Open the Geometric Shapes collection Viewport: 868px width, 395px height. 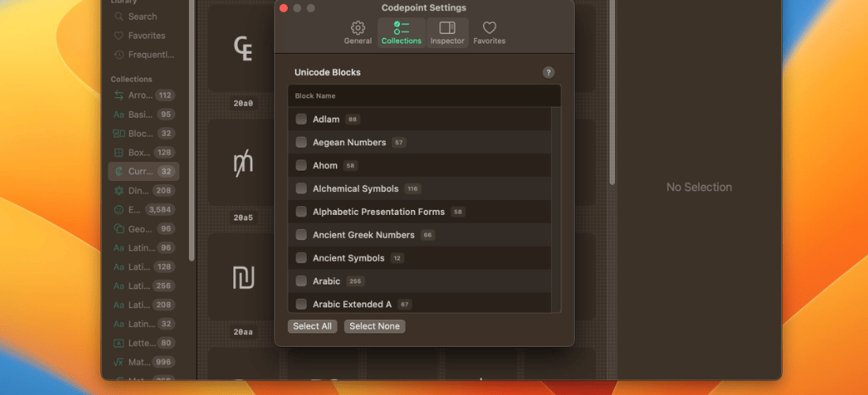tap(143, 228)
